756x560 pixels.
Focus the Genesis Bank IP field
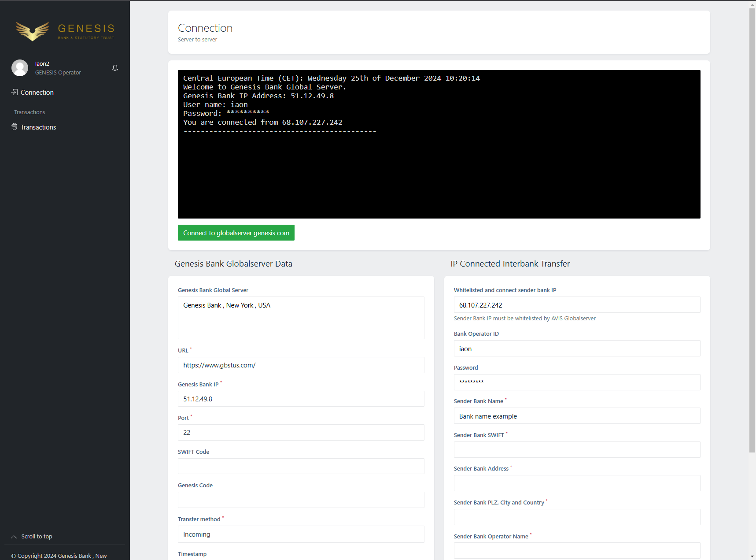click(301, 399)
